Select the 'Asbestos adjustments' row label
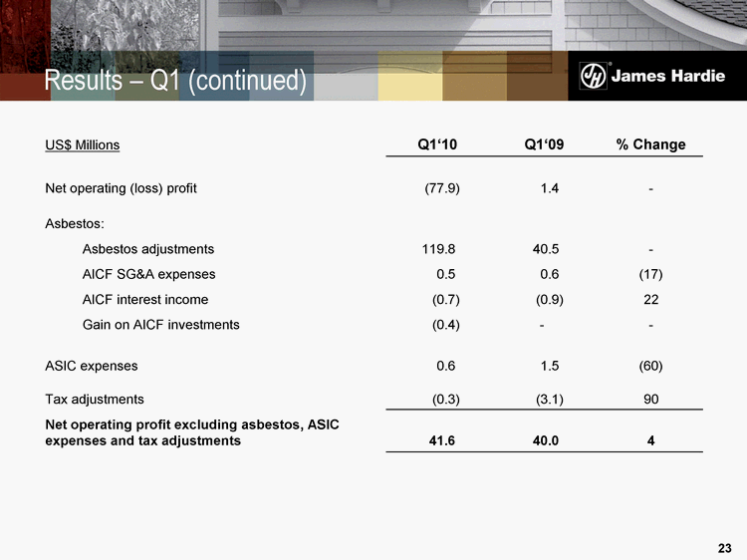 pos(147,249)
